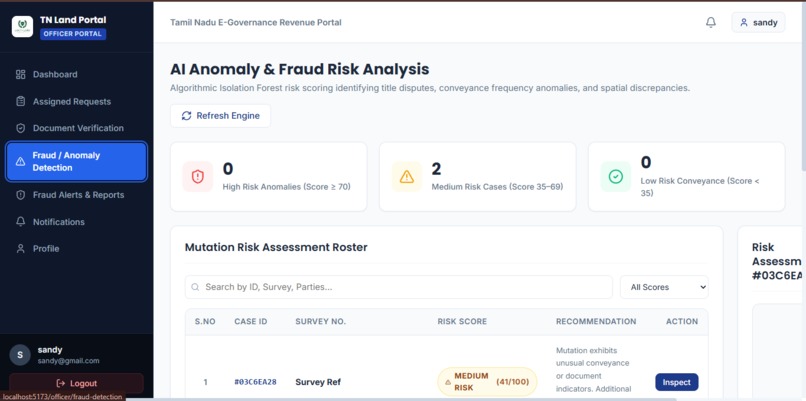Viewport: 806px width, 401px height.
Task: Open Fraud Alerts & Reports page
Action: click(x=77, y=195)
